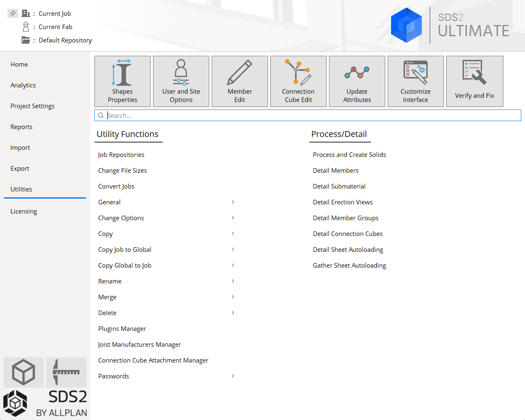Open Gather Sheet Autoloading

(x=349, y=265)
